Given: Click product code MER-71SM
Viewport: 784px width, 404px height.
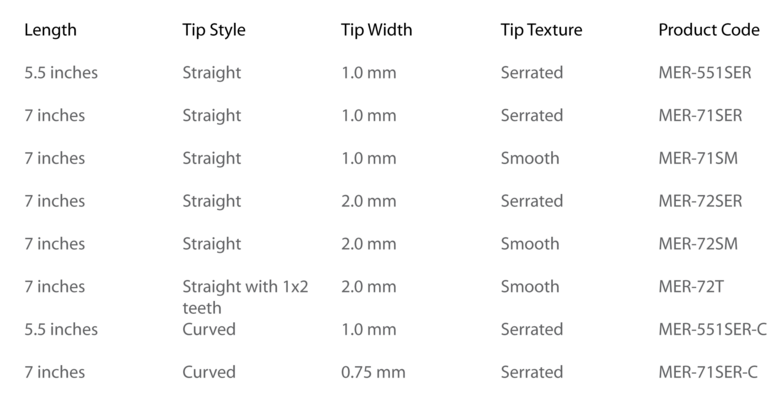Looking at the screenshot, I should coord(696,159).
